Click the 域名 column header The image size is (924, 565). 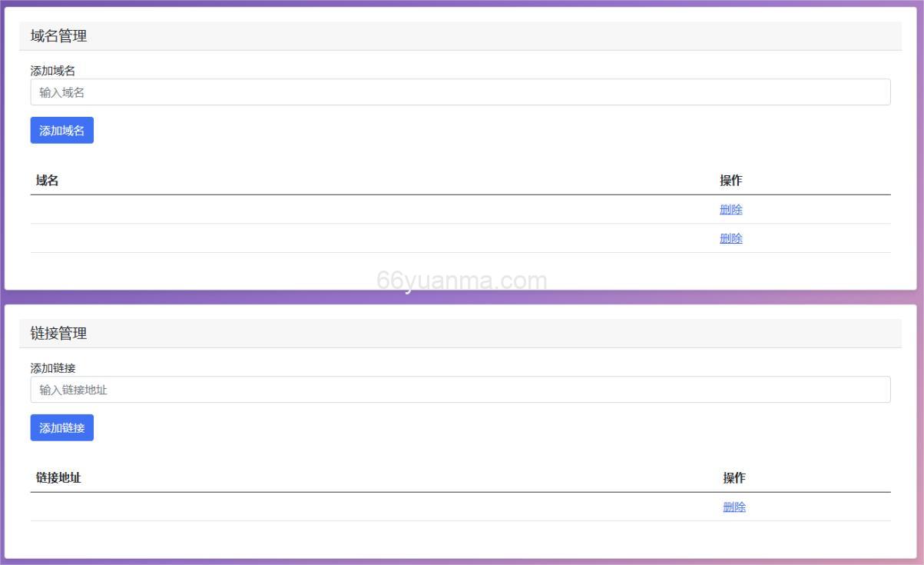click(x=48, y=181)
